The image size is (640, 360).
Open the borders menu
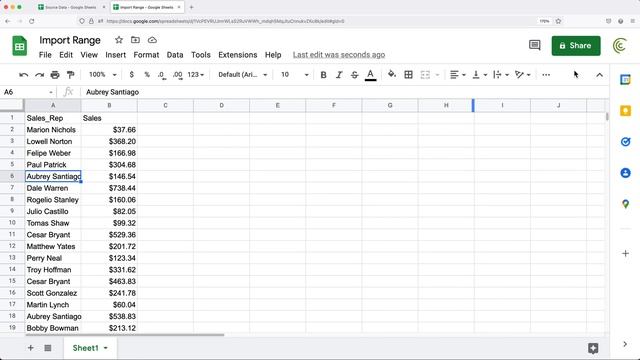[408, 75]
